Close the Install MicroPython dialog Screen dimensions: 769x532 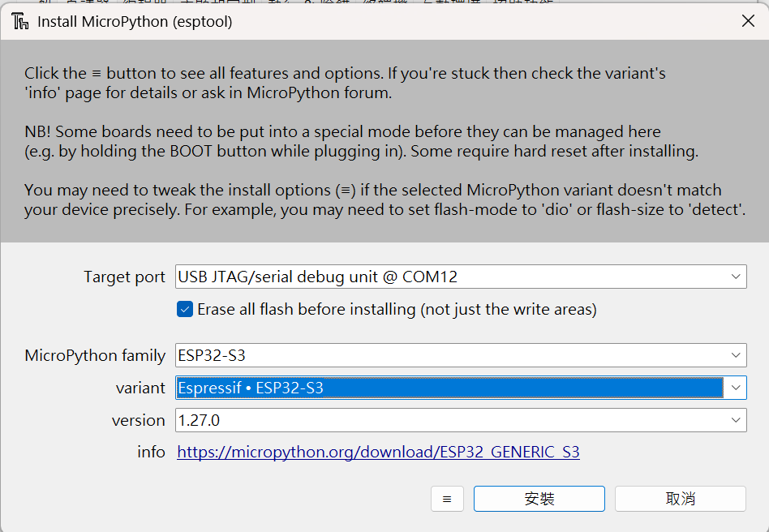click(x=748, y=22)
